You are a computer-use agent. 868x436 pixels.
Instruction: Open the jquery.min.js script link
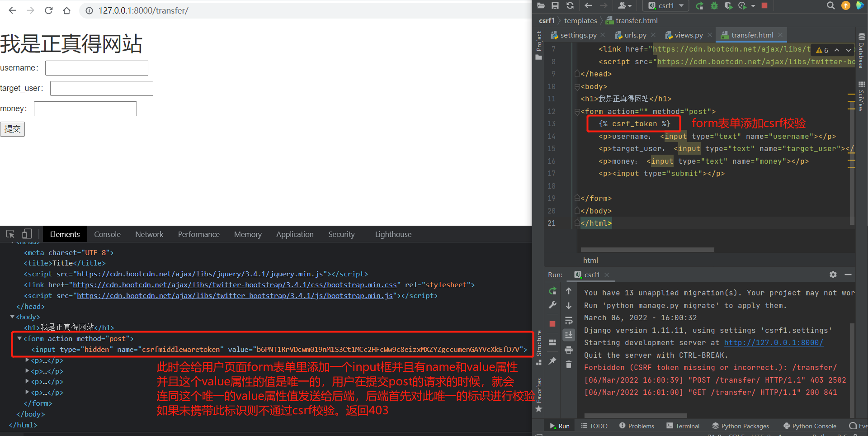click(x=200, y=274)
